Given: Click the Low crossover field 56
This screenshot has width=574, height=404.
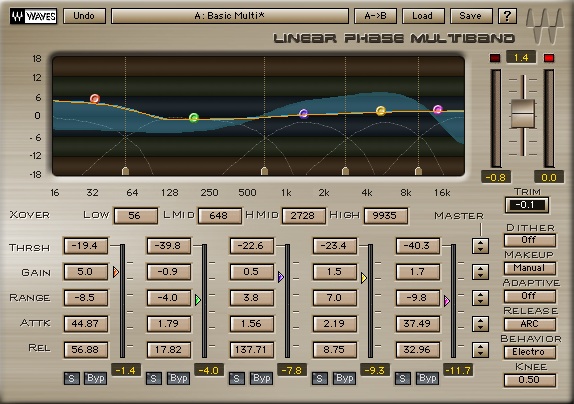Looking at the screenshot, I should (136, 216).
